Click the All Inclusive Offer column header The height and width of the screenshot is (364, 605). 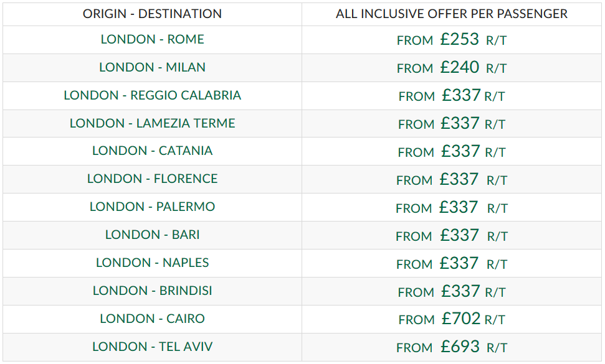click(x=452, y=14)
